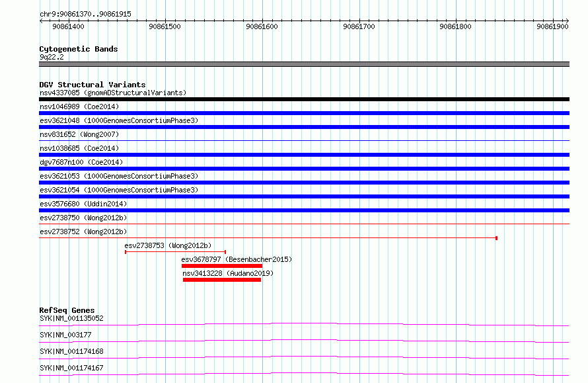Viewport: 588px width, 383px height.
Task: Select the magenta SYK NM_001135052 gene line
Action: (x=304, y=324)
